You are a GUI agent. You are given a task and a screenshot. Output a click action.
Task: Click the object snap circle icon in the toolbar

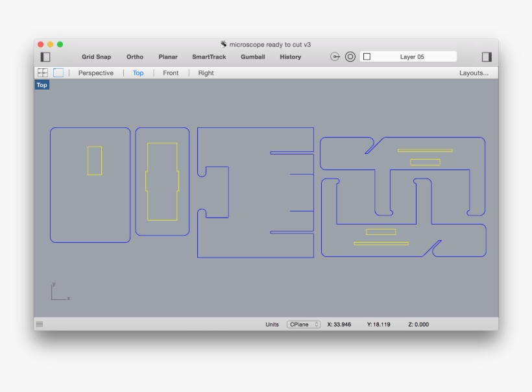coord(350,56)
